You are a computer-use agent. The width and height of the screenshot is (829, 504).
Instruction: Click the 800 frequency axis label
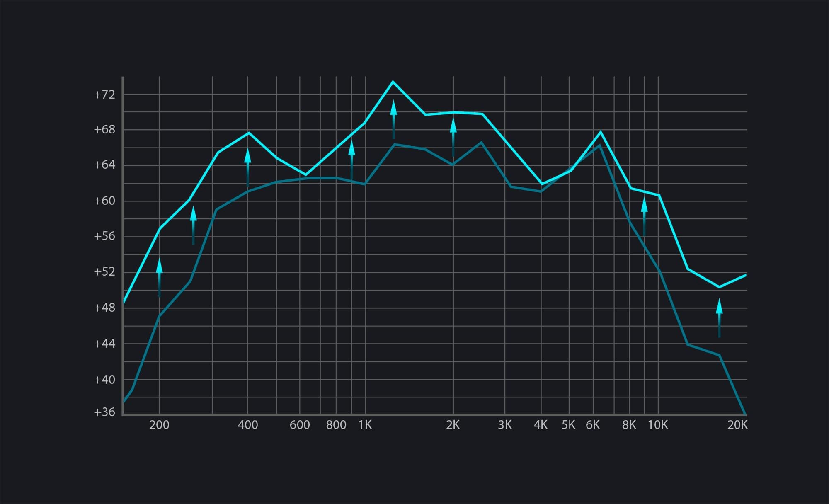[x=336, y=425]
